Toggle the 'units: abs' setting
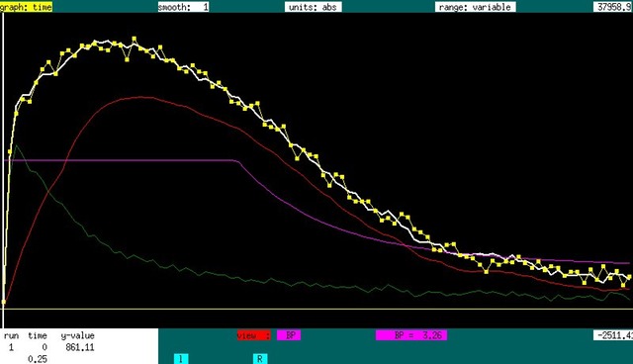The height and width of the screenshot is (364, 633). pyautogui.click(x=313, y=7)
